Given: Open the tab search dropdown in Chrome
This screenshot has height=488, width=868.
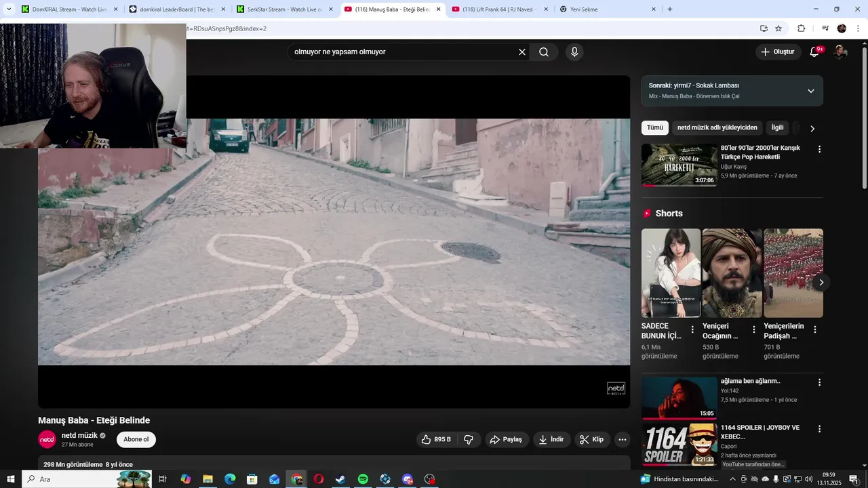Looking at the screenshot, I should coord(9,9).
